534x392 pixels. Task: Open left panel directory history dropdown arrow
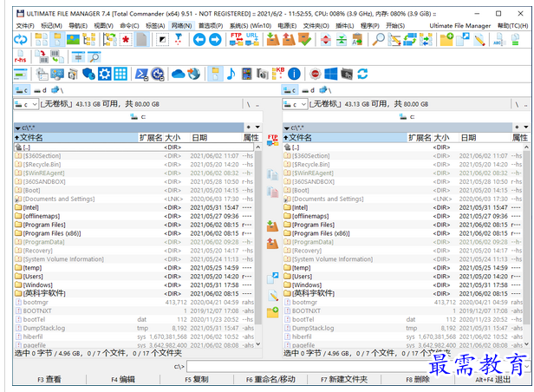pos(257,127)
